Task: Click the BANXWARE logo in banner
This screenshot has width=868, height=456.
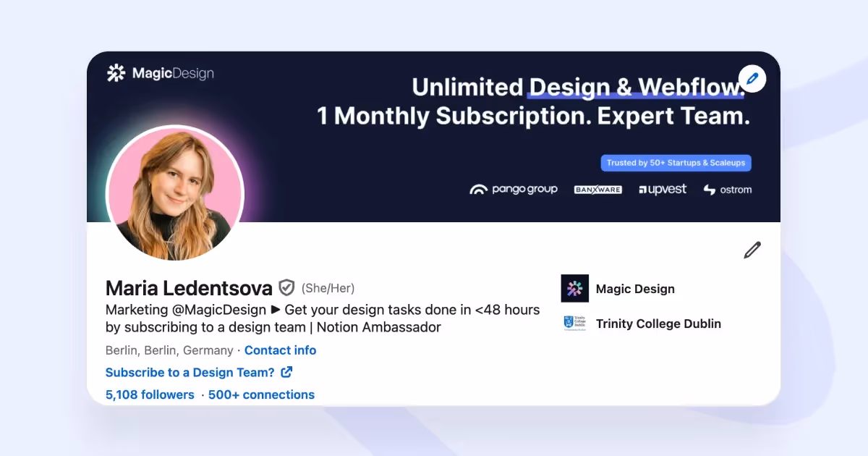Action: (598, 190)
